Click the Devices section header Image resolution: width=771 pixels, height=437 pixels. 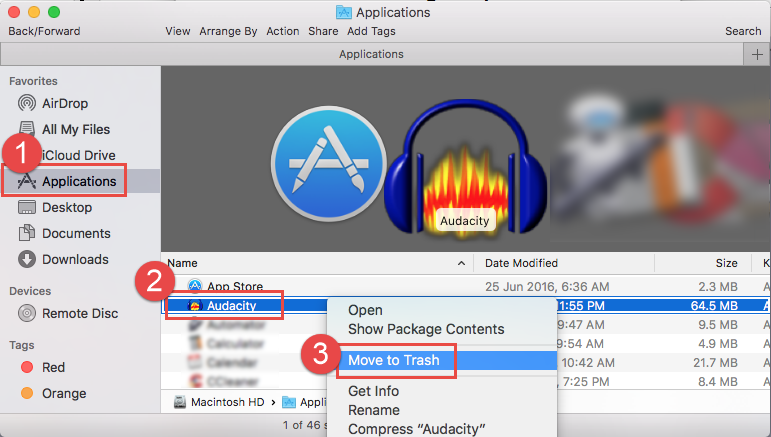[x=30, y=291]
